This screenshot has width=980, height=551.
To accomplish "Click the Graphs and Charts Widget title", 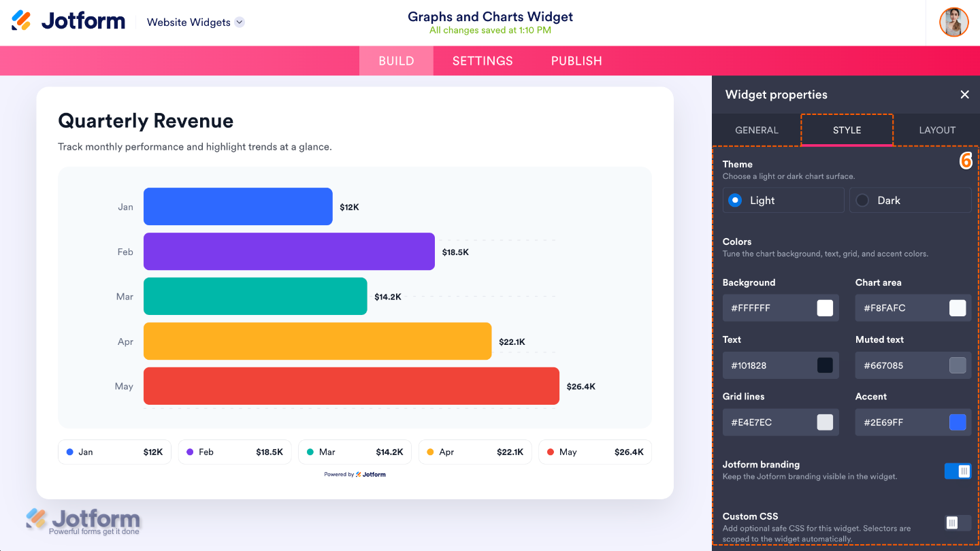I will [x=490, y=16].
